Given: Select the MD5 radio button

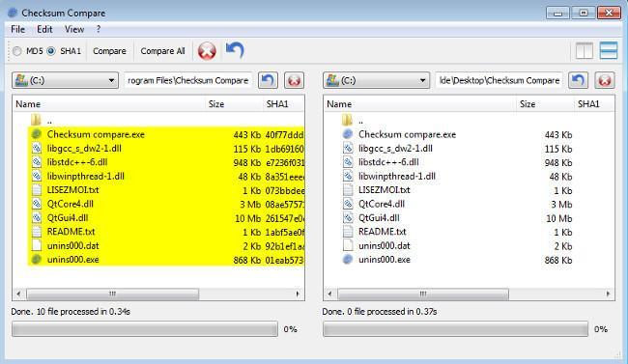Looking at the screenshot, I should pos(16,51).
